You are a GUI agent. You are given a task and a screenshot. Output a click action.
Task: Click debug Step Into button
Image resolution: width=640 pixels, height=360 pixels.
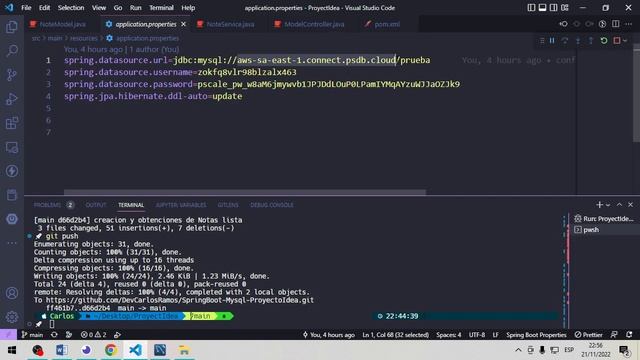click(x=578, y=40)
